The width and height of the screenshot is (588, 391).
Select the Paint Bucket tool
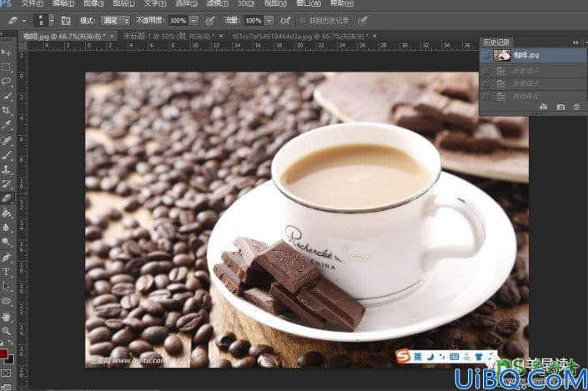pyautogui.click(x=6, y=213)
